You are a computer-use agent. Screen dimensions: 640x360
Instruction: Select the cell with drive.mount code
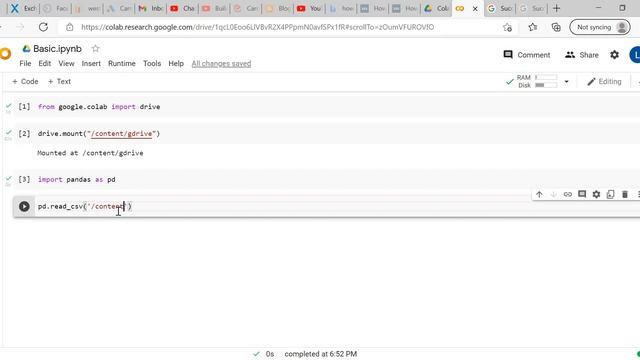point(327,134)
